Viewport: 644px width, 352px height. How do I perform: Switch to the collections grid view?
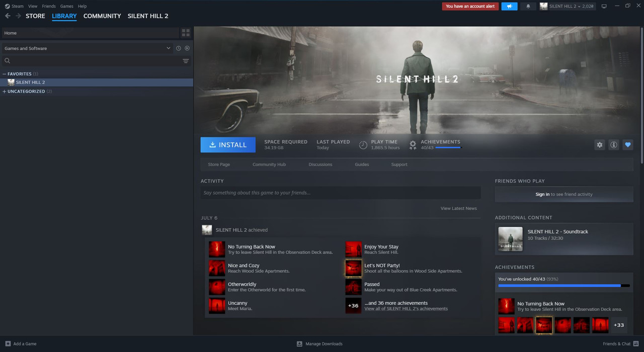pos(186,33)
